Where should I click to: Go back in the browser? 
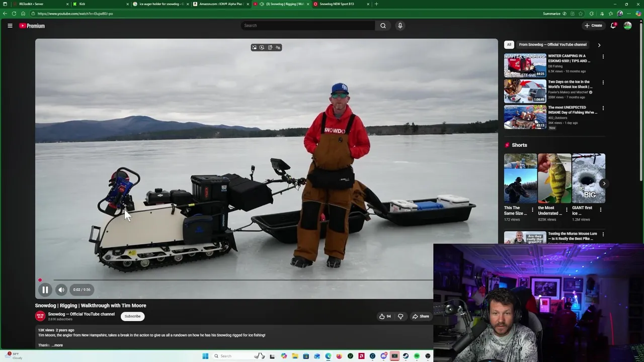pyautogui.click(x=5, y=14)
